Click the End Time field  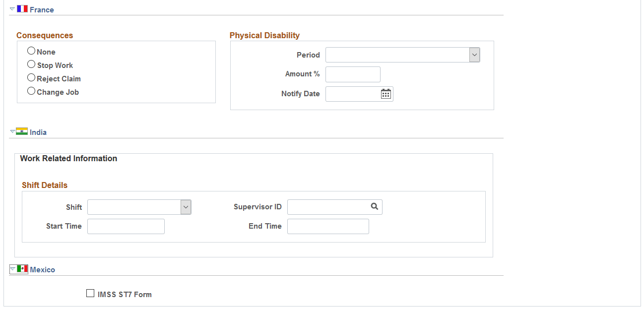(x=327, y=226)
